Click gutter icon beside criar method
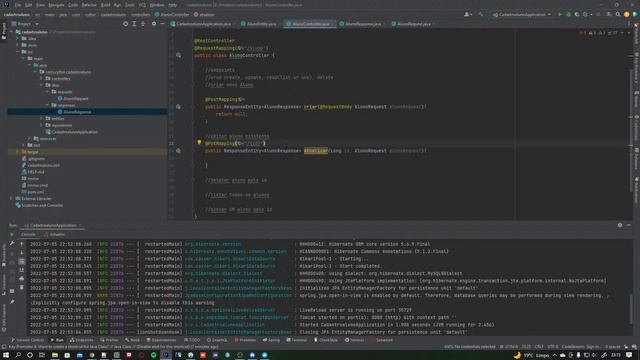 pyautogui.click(x=178, y=107)
